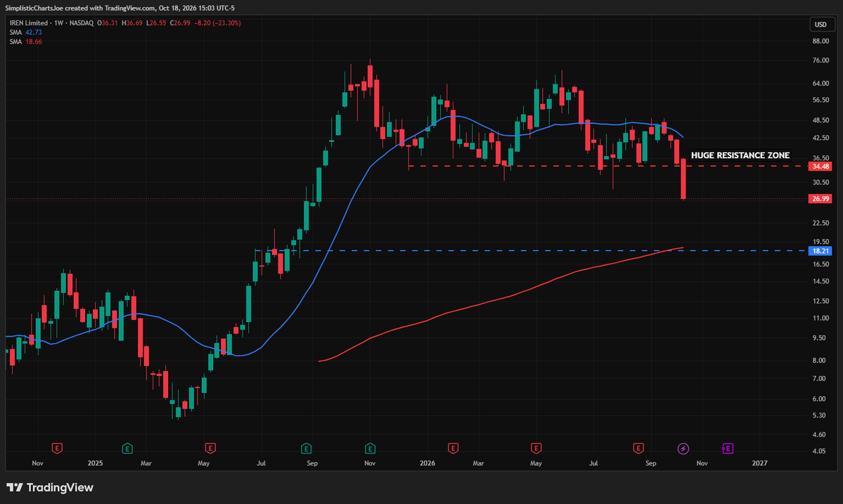Click the -8.20 (-23.30%) change value
Screen dimensions: 843x504
pyautogui.click(x=218, y=23)
